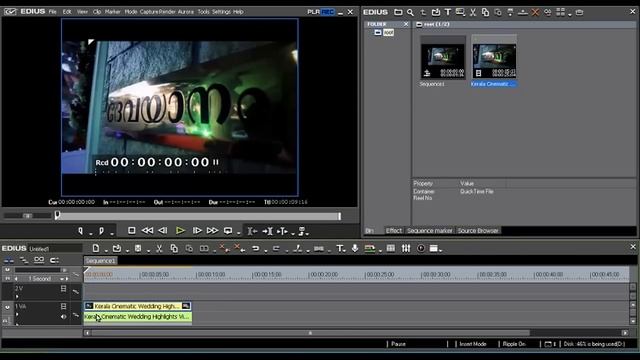This screenshot has width=640, height=360.
Task: Click Copy icon in timeline toolbar
Action: click(174, 248)
